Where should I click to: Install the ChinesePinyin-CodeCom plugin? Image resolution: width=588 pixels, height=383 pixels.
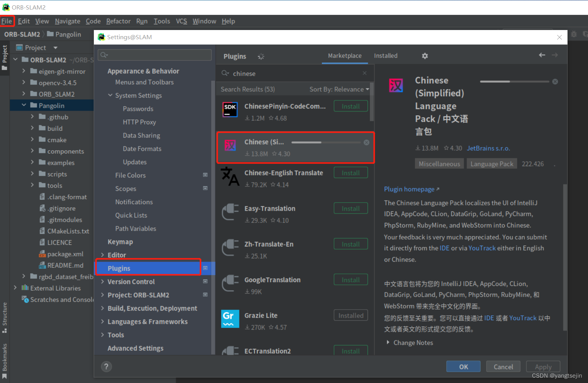pos(351,106)
